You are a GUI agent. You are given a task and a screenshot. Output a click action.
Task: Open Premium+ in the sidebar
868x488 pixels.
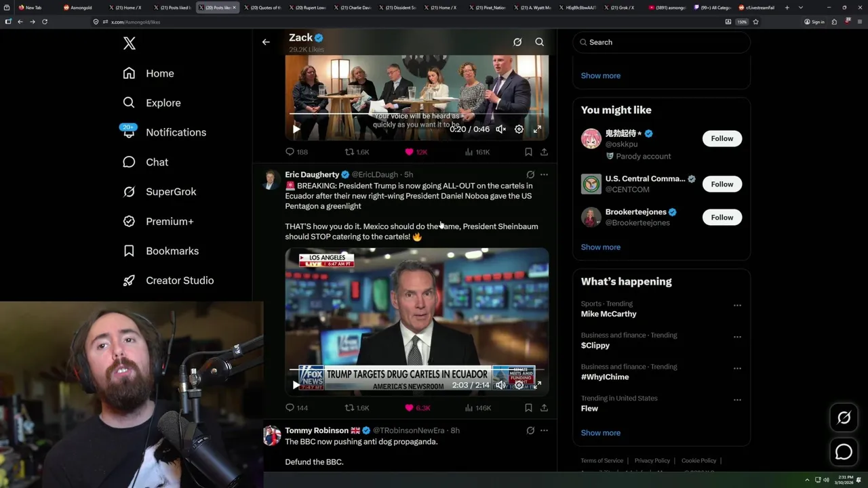[x=158, y=221]
